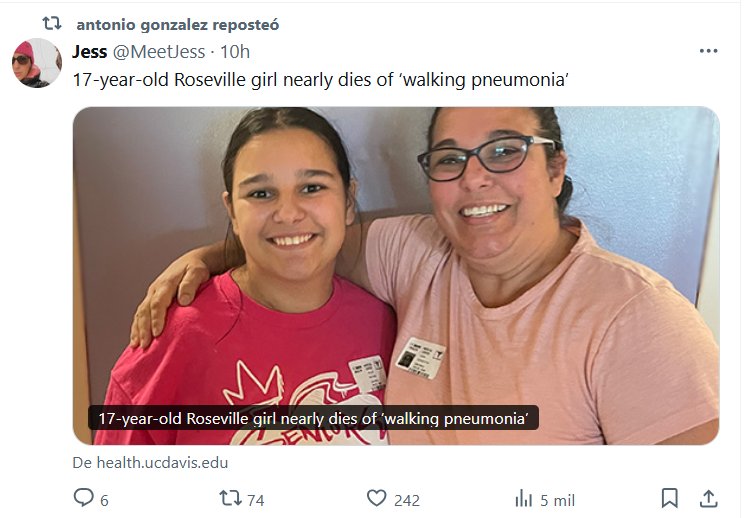Bookmark this tweet
Image resolution: width=746 pixels, height=518 pixels.
point(669,498)
